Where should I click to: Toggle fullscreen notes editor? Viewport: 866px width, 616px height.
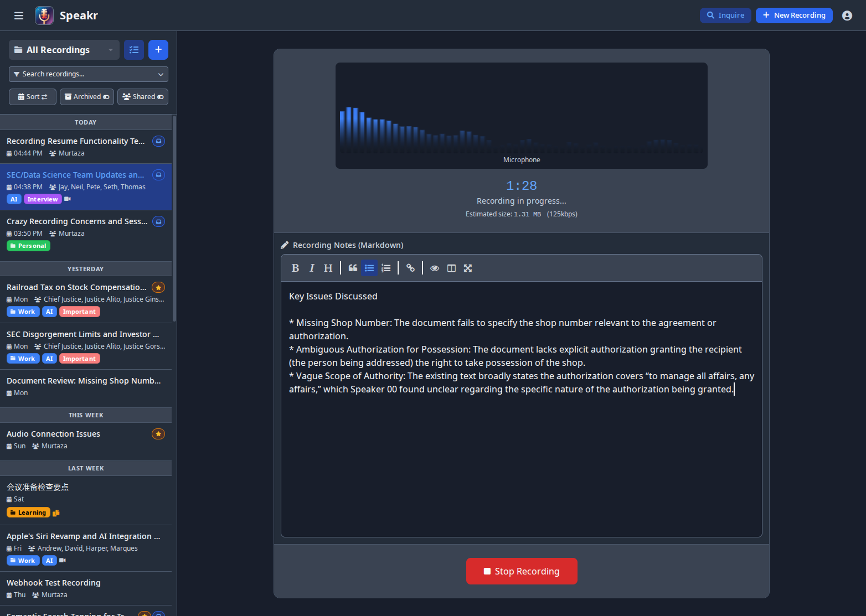coord(468,268)
